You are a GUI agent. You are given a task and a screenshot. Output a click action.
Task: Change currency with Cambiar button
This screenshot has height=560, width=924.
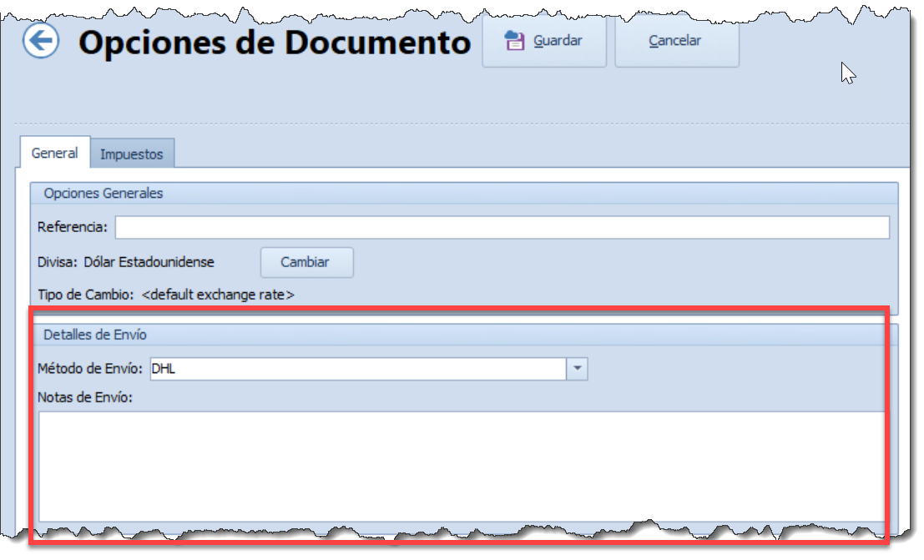click(307, 262)
